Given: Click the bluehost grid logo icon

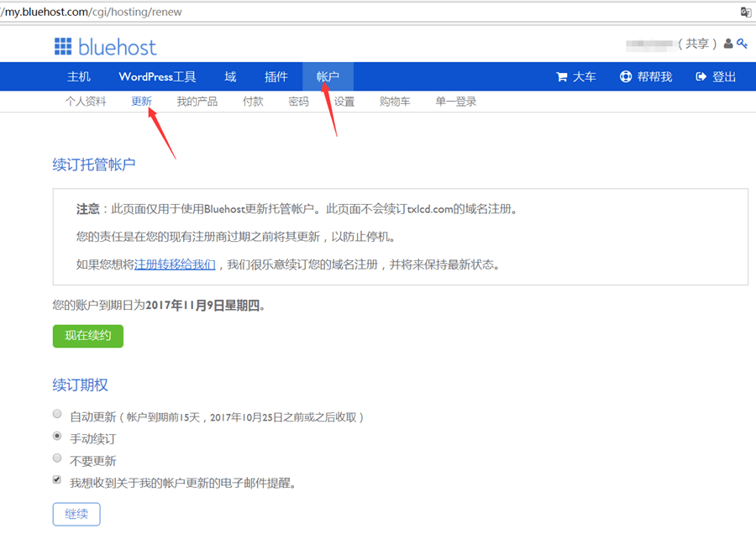Looking at the screenshot, I should tap(63, 46).
